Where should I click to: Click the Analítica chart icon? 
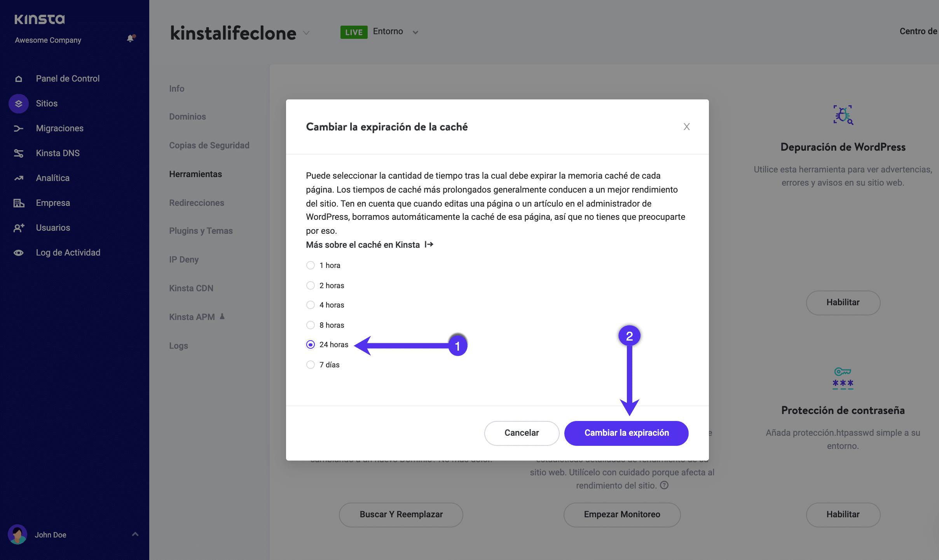(x=18, y=178)
